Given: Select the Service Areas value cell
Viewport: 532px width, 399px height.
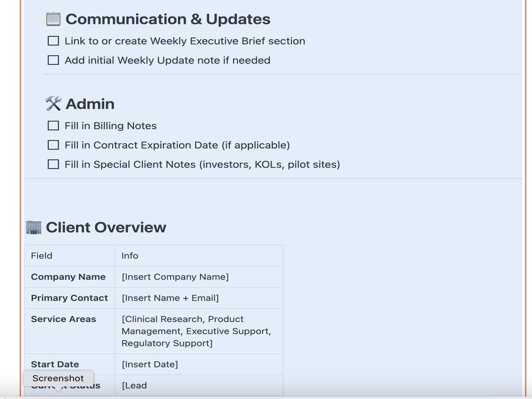Looking at the screenshot, I should click(199, 331).
